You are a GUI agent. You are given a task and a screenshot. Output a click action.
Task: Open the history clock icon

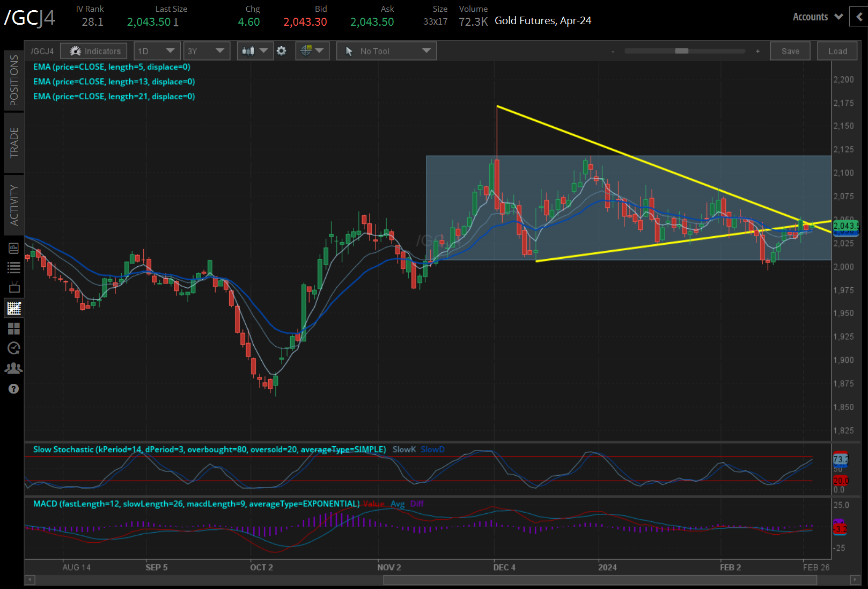(x=13, y=348)
